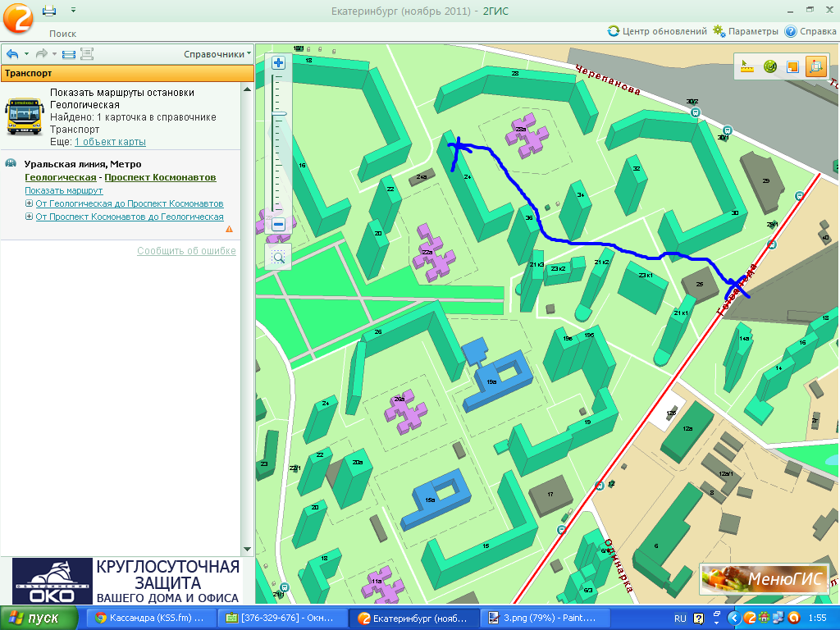Click the blue school building 15а

(435, 498)
